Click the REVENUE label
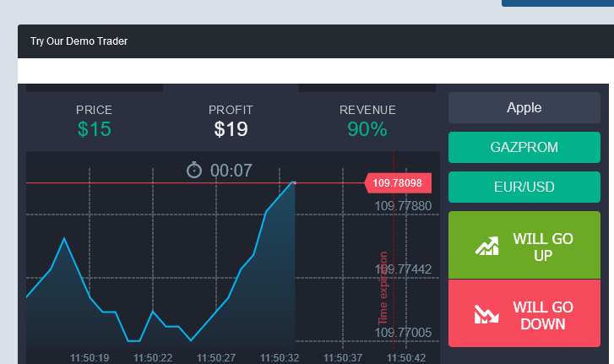The height and width of the screenshot is (364, 614). point(367,110)
